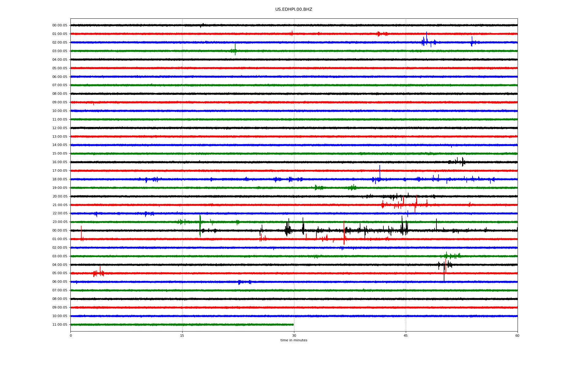Viewport: 588px width, 368px height.
Task: Click the end of the last short green trace
Action: tap(293, 324)
